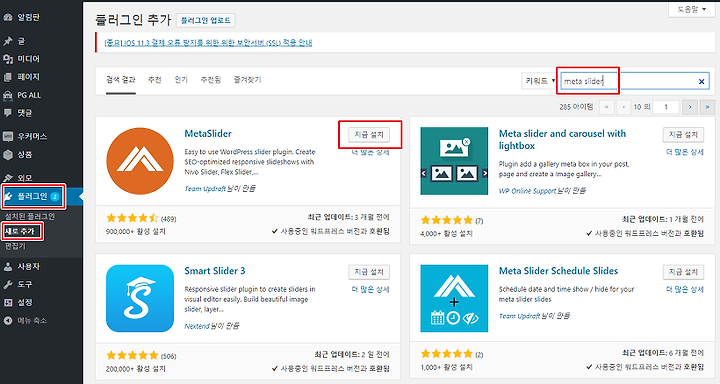The width and height of the screenshot is (720, 384).
Task: Click the 플러그인 plug icon in sidebar
Action: pos(9,197)
